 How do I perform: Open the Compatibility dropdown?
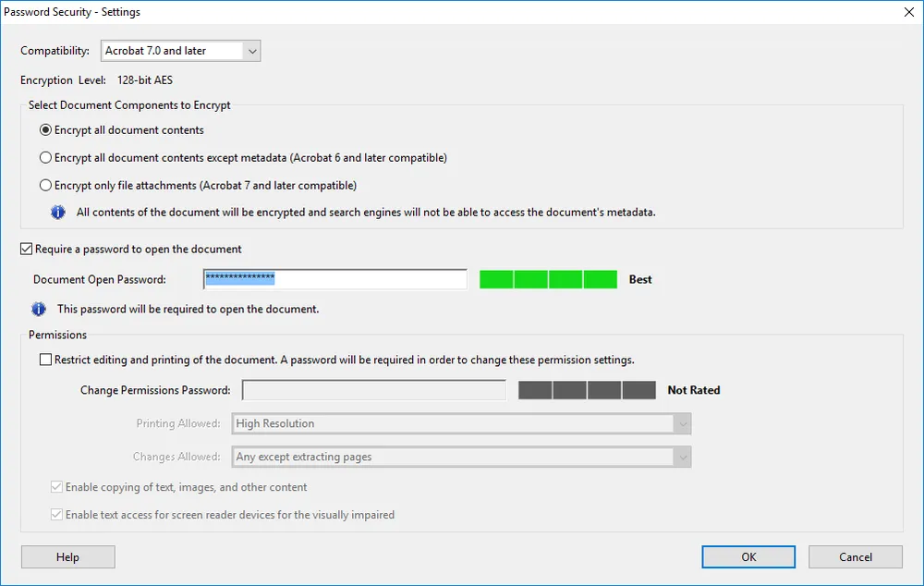pyautogui.click(x=180, y=51)
